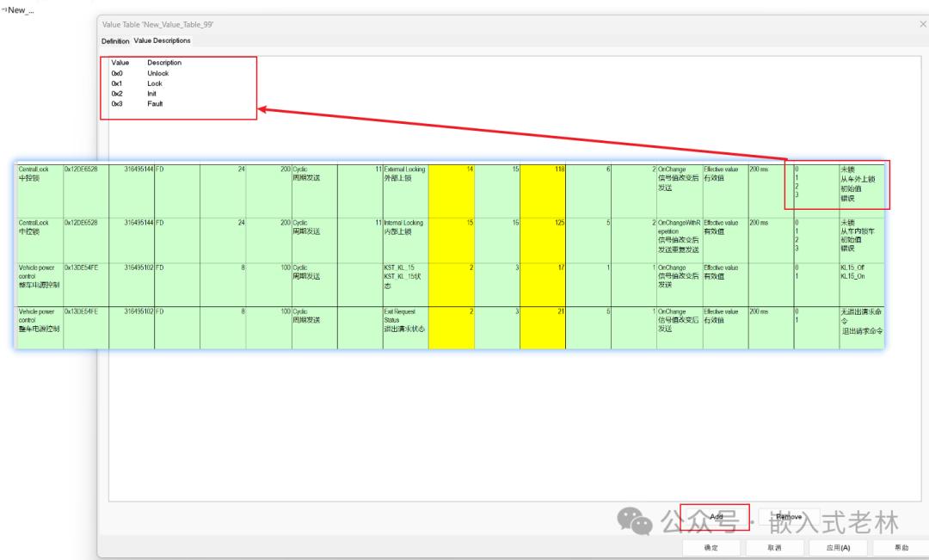
Task: Open help with the 帮助 button
Action: point(901,548)
